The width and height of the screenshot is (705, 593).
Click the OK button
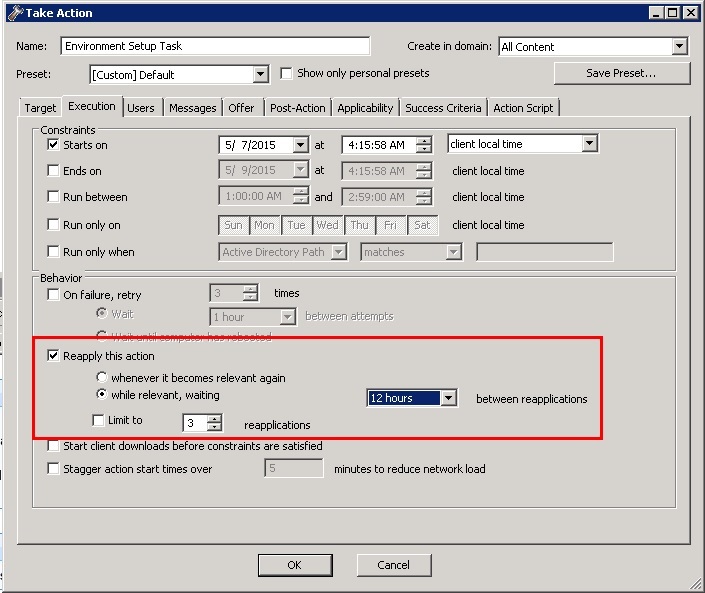coord(295,565)
